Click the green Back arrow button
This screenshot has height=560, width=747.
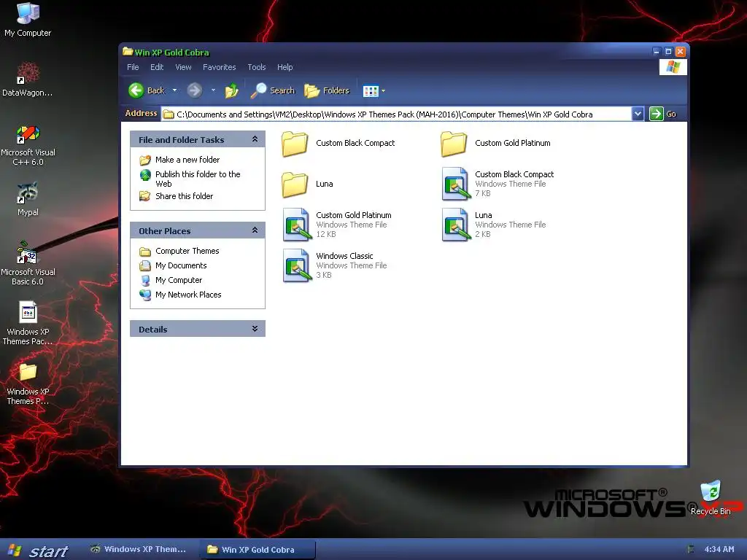(x=136, y=90)
